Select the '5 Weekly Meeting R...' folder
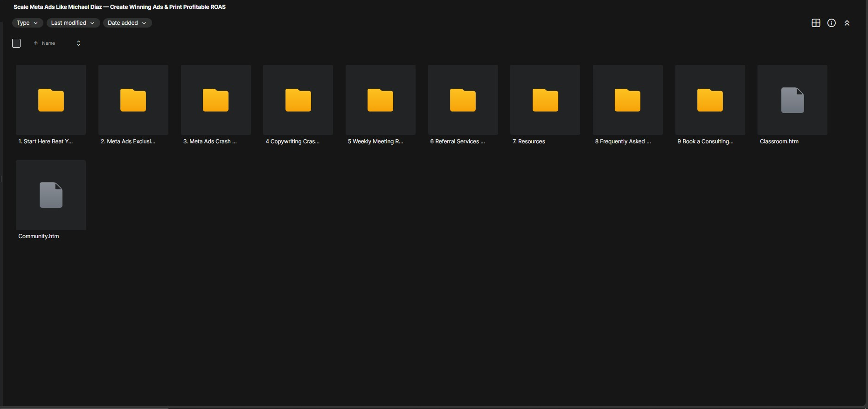 (x=381, y=100)
